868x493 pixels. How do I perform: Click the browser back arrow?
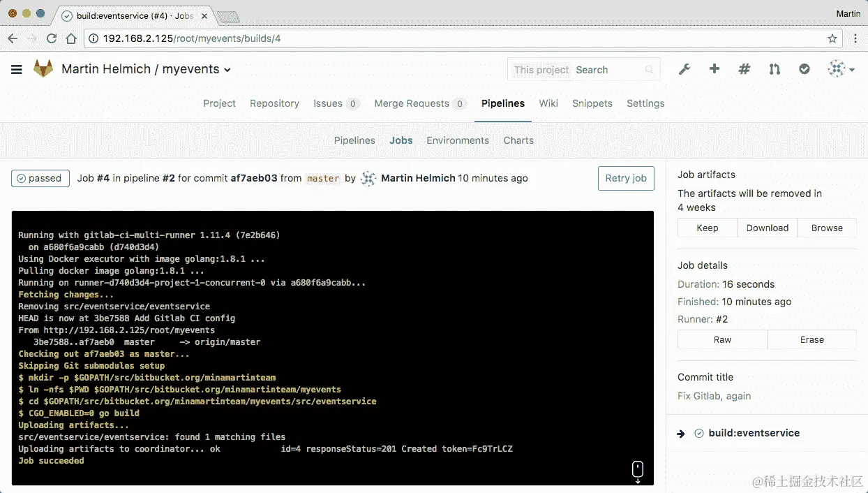tap(13, 38)
